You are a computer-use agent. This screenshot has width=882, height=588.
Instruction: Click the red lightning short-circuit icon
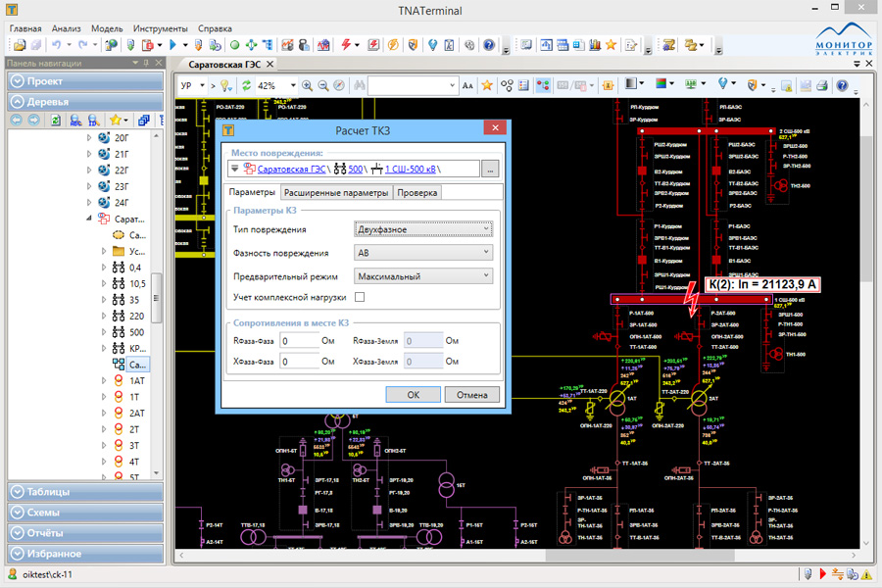(346, 45)
